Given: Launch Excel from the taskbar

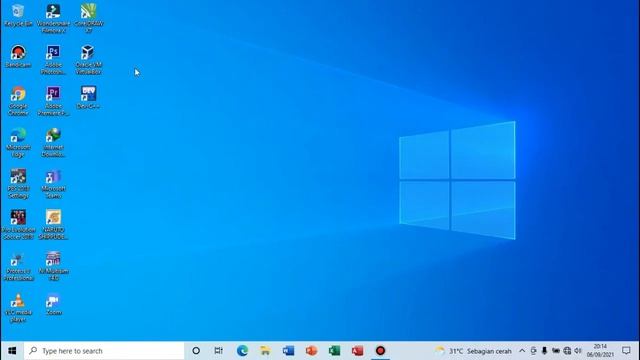Looking at the screenshot, I should [334, 351].
